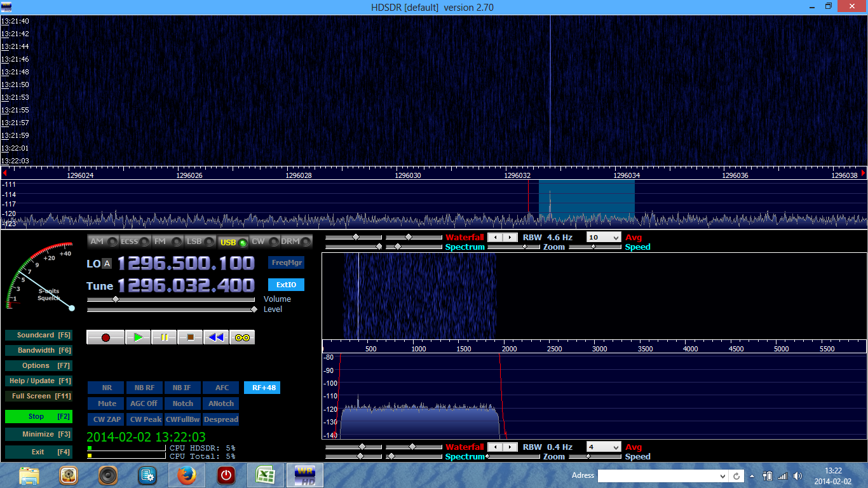This screenshot has width=868, height=488.
Task: Click the brown stop playback button
Action: click(190, 337)
